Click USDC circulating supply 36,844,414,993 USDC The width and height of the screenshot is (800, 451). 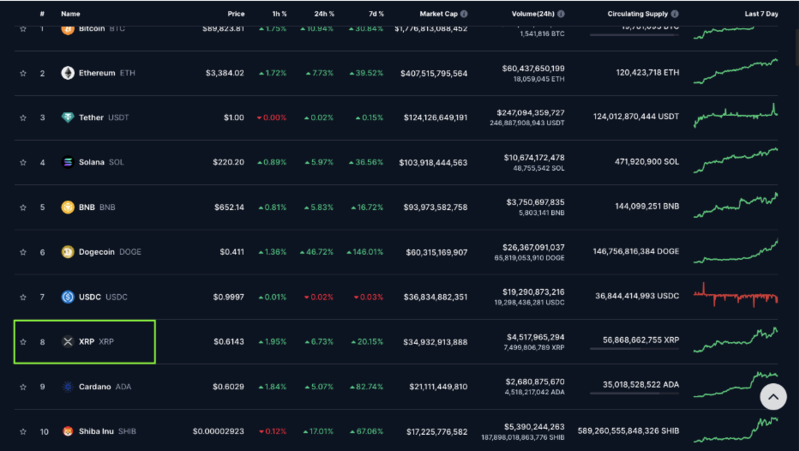(637, 296)
